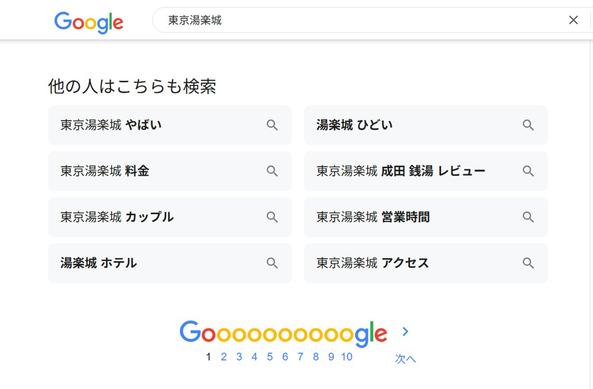
Task: Select the 湯楽城 ホテル suggestion
Action: pos(170,263)
